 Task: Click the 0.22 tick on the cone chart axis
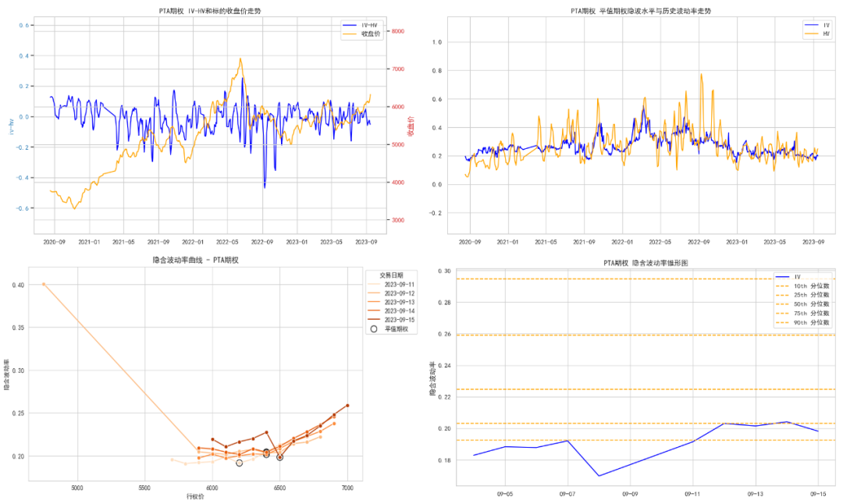point(445,397)
